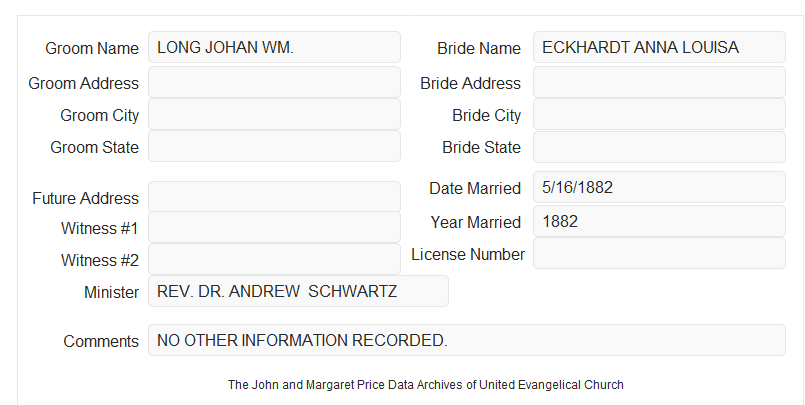The width and height of the screenshot is (805, 405).
Task: Click the Bride State field
Action: [659, 147]
